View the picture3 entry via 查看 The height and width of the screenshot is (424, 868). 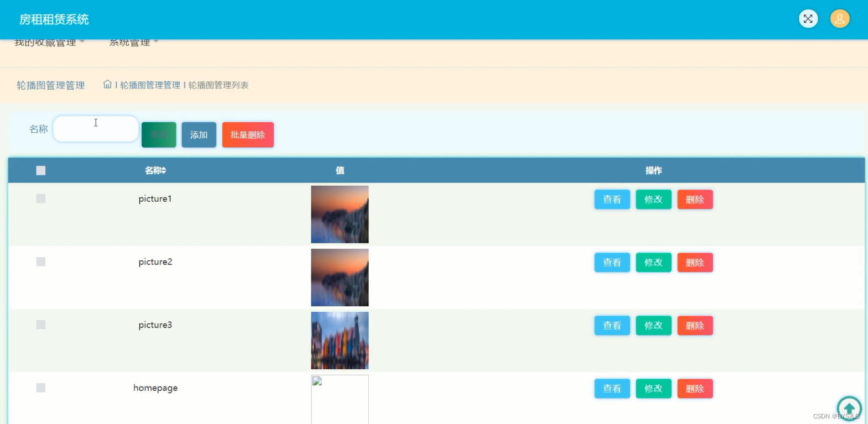point(612,326)
